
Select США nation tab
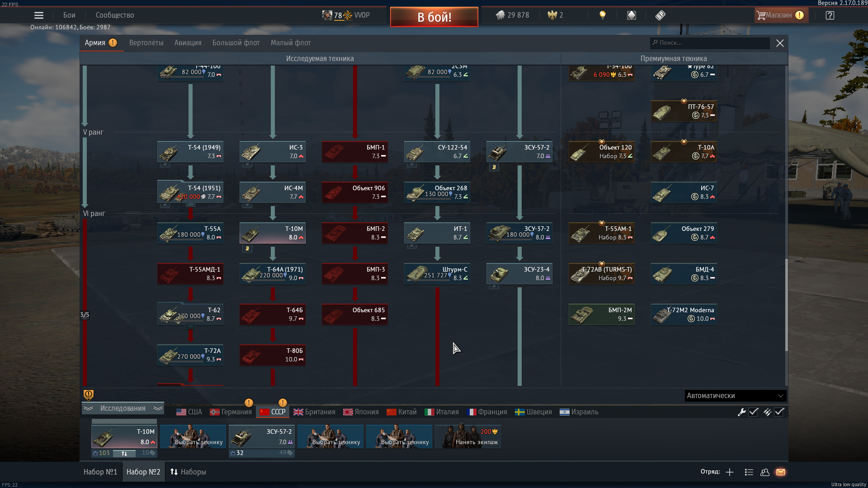pos(189,412)
